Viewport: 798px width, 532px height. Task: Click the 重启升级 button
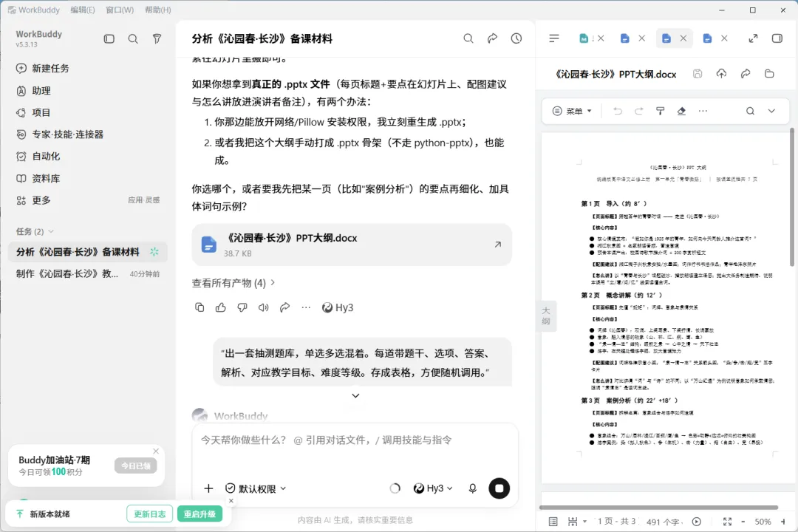199,514
